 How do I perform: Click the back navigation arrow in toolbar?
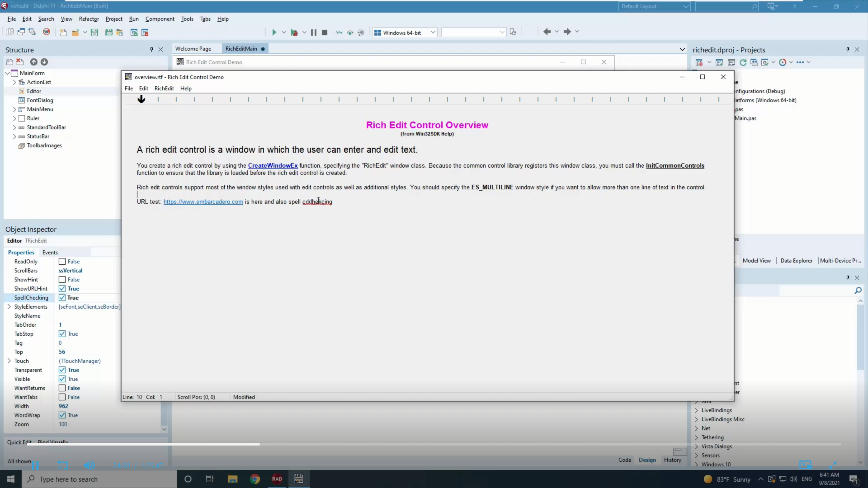click(x=547, y=32)
